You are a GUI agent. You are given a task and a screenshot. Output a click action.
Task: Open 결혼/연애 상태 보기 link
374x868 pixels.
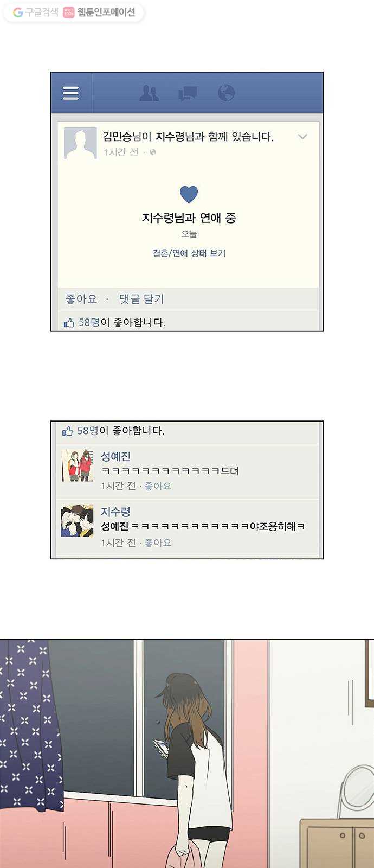(189, 253)
